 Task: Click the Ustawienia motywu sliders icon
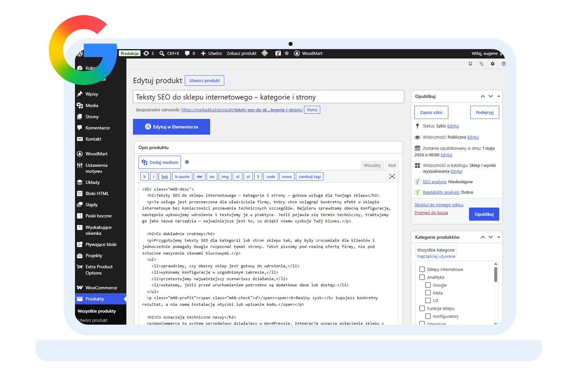point(80,165)
